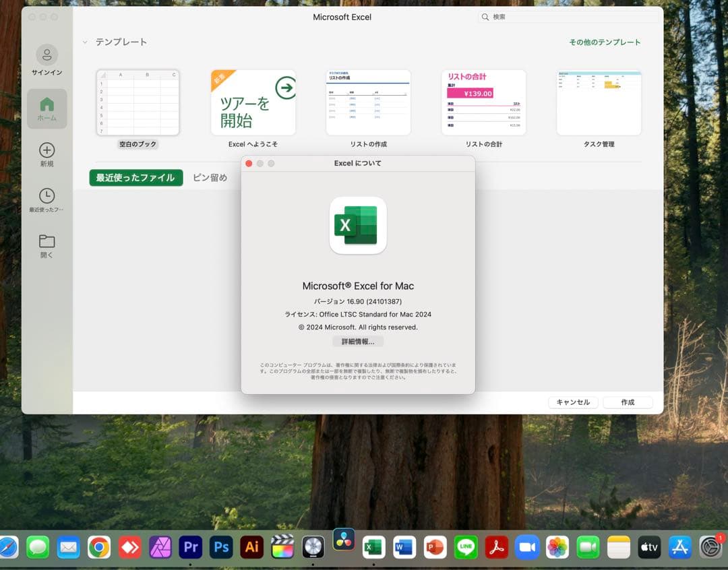Screen dimensions: 728x570
Task: Open Photoshop from the Dock
Action: click(221, 548)
